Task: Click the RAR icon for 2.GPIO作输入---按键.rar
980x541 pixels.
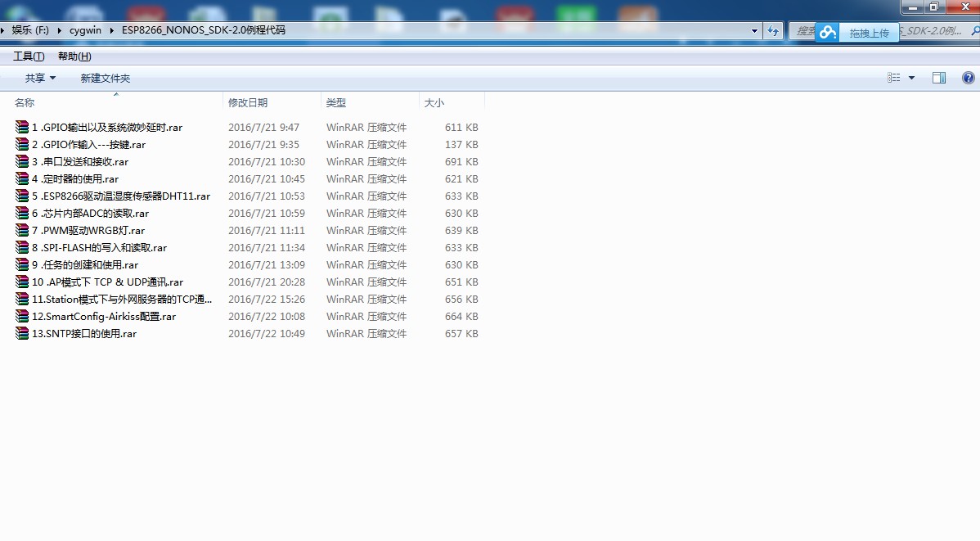Action: pyautogui.click(x=23, y=145)
